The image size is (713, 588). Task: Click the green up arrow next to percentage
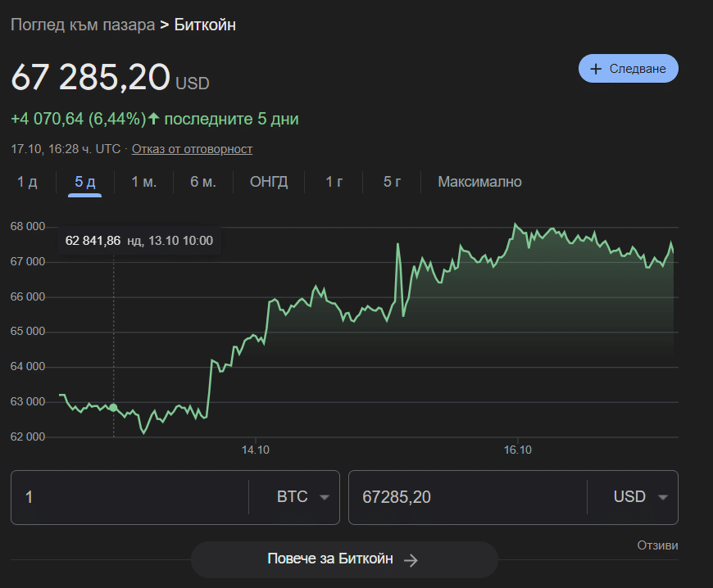[x=154, y=119]
